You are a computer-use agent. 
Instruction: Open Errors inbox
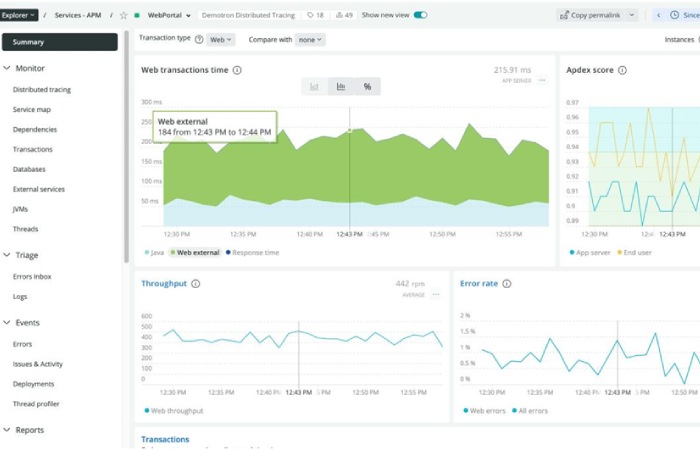click(x=32, y=277)
